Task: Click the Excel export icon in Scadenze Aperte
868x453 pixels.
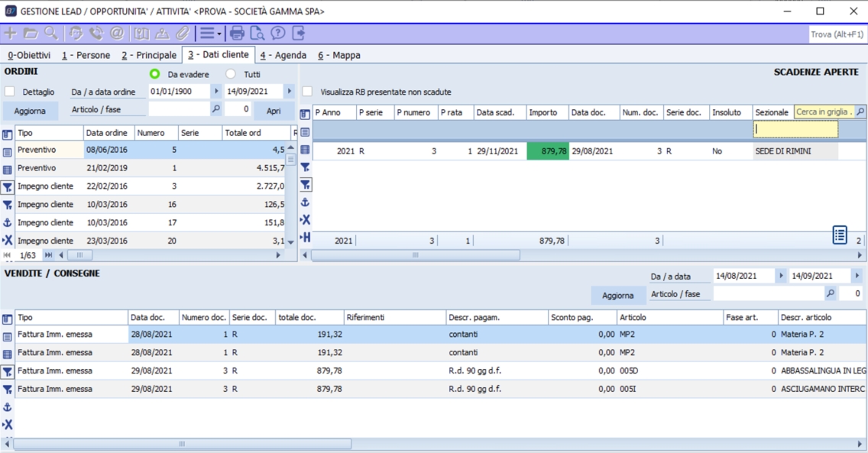Action: [306, 220]
